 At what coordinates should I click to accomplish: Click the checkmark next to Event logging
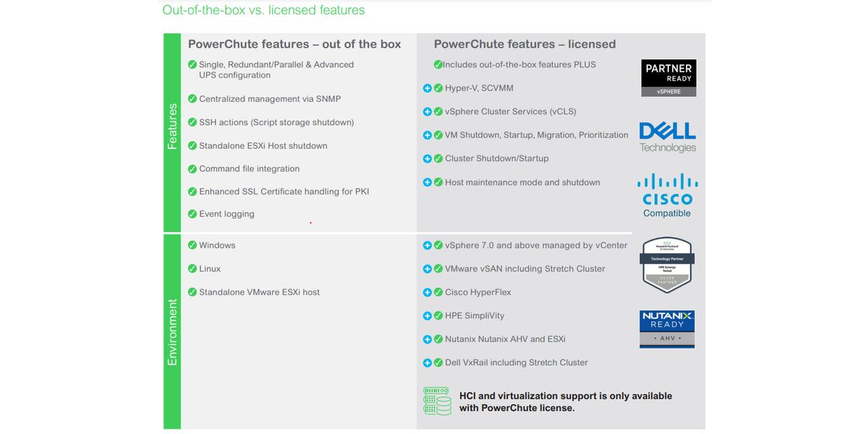(x=192, y=214)
